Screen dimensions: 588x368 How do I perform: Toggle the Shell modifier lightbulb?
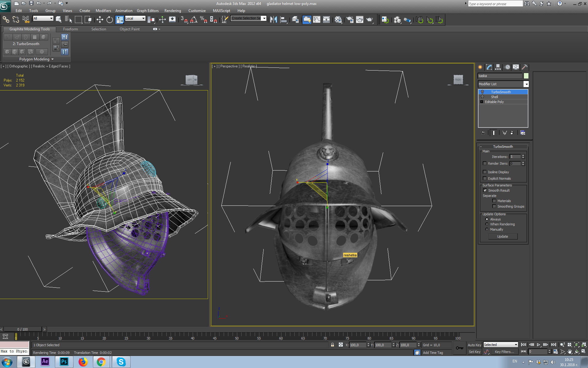(482, 97)
